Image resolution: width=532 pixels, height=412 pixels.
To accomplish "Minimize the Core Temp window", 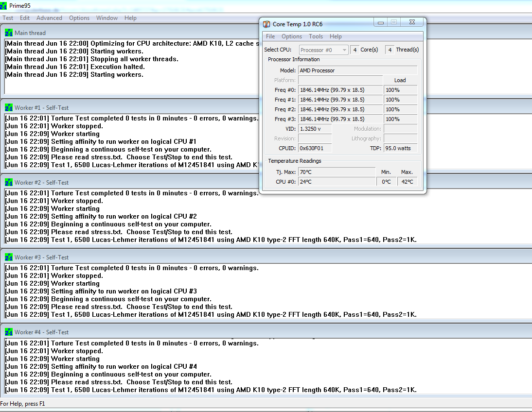I will (381, 22).
